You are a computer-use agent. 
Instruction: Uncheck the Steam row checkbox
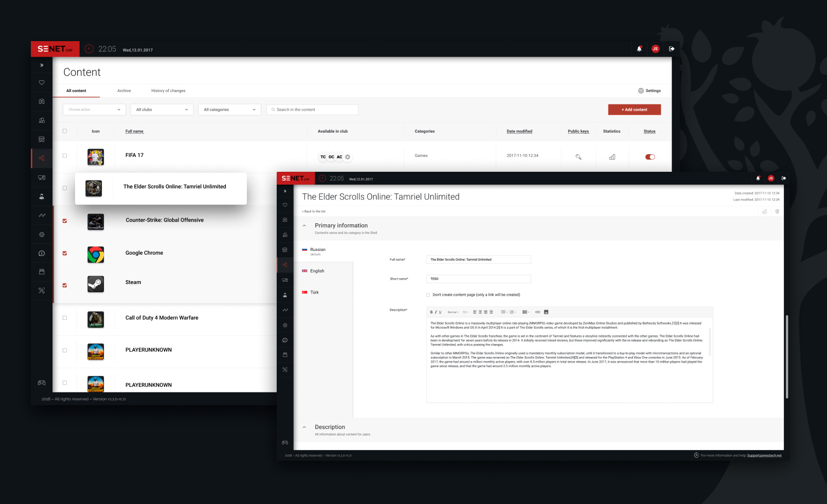pos(65,285)
